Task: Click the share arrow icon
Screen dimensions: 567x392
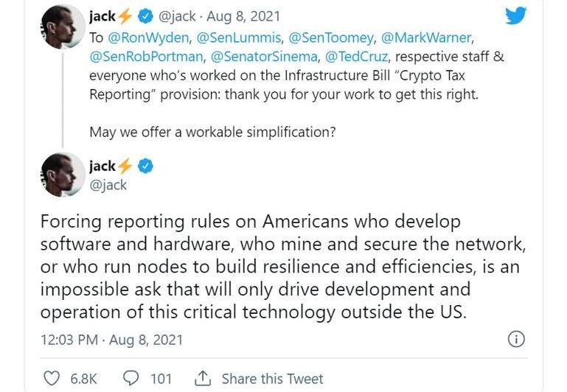Action: click(x=202, y=379)
